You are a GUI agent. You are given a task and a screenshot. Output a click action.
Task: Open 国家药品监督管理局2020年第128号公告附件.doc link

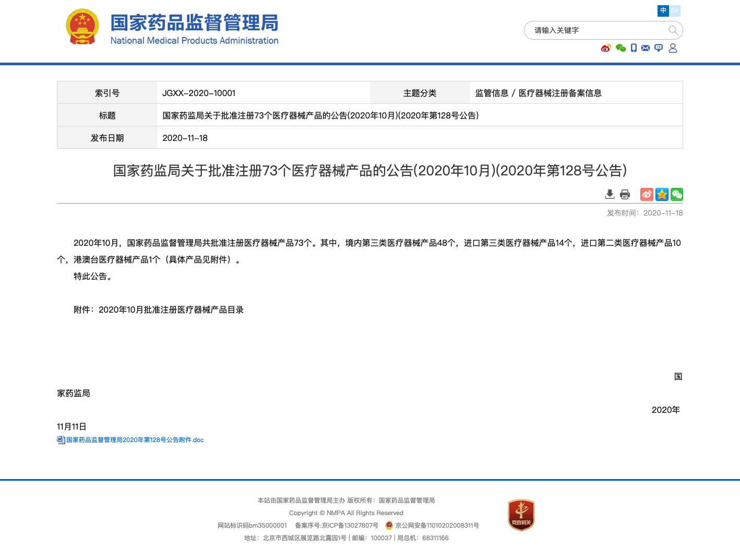pyautogui.click(x=135, y=440)
